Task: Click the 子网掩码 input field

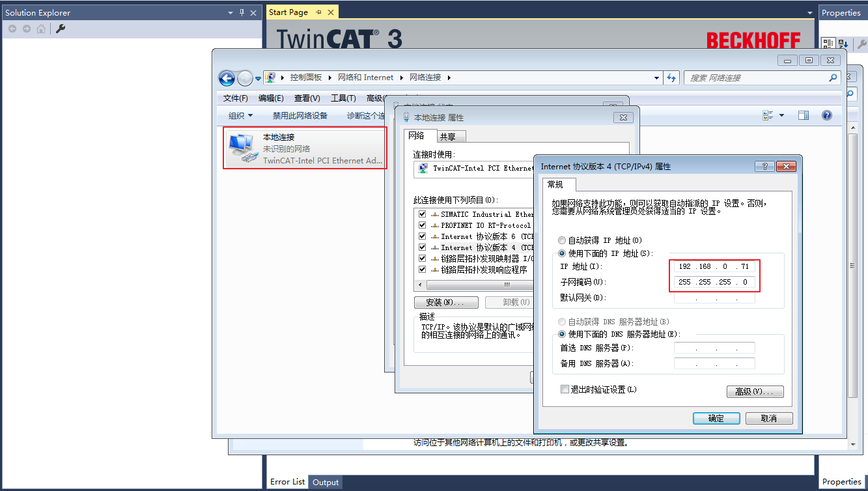Action: (x=714, y=282)
